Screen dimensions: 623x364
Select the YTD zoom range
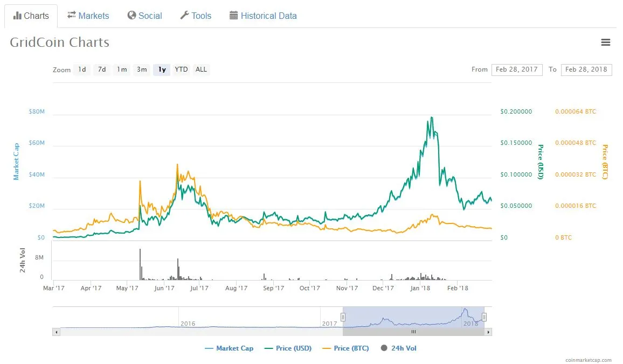click(x=181, y=69)
